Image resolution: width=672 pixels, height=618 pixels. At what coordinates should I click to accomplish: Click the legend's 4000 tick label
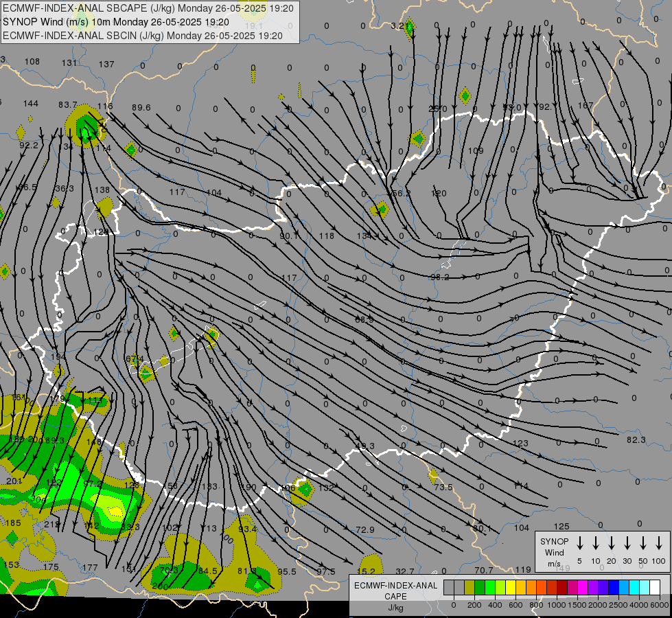pos(639,605)
